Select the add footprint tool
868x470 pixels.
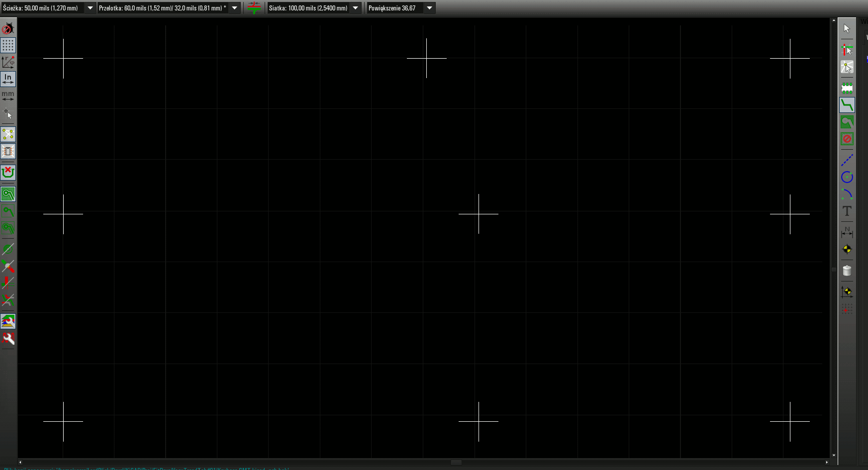(847, 88)
